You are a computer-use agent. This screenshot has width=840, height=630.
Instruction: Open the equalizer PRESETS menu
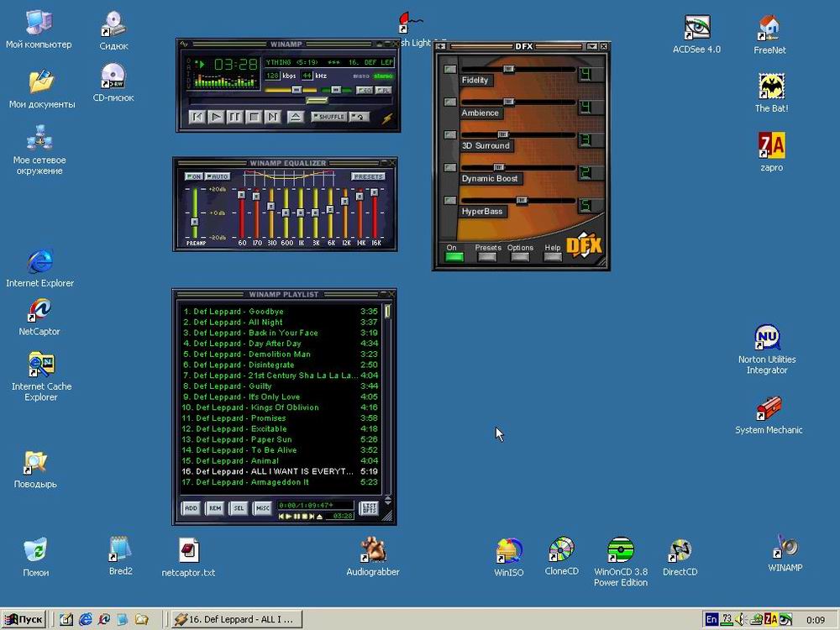(368, 176)
